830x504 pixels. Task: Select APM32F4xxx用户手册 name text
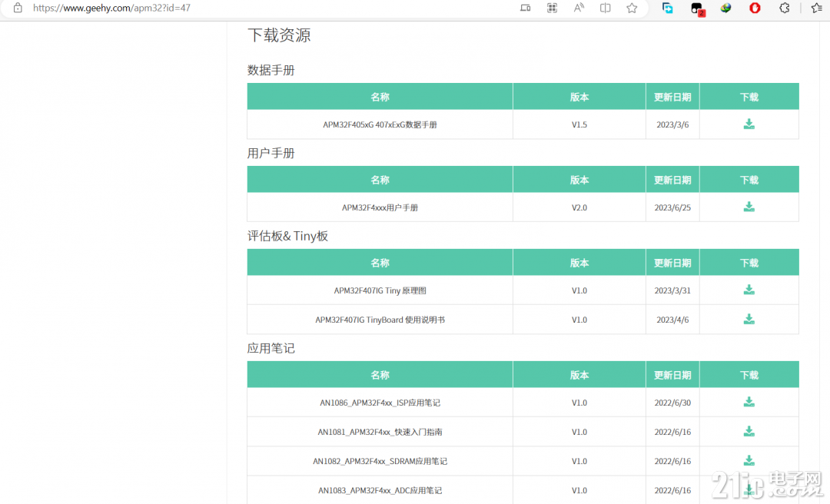[380, 207]
